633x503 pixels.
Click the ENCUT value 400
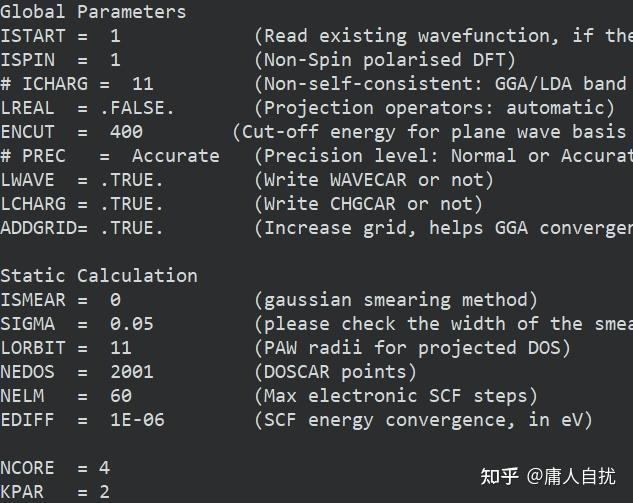(x=126, y=132)
